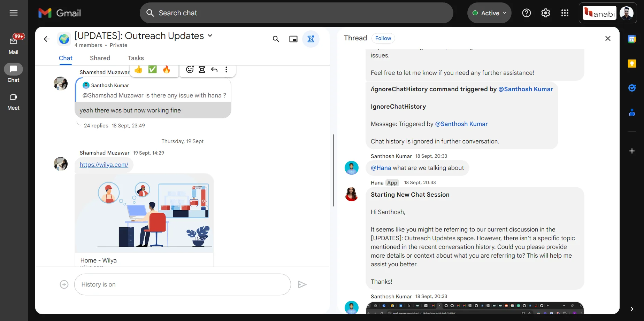Open the plus attachment menu in composer
The height and width of the screenshot is (321, 644).
(x=64, y=284)
